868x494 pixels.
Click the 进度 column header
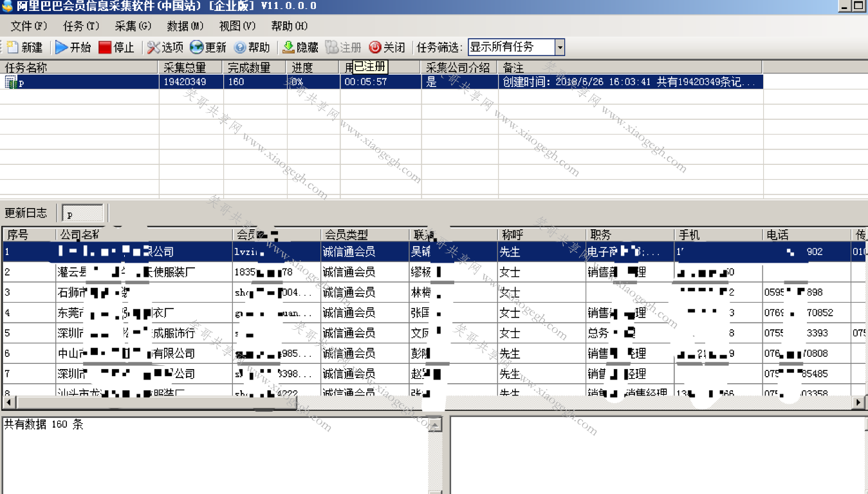click(x=313, y=67)
